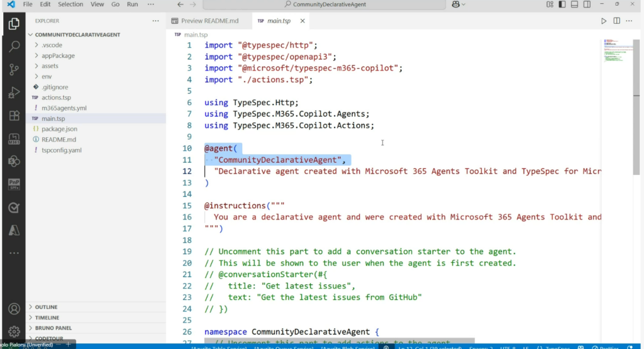Viewport: 644px width, 349px height.
Task: Click the main.tsp breadcrumb
Action: pyautogui.click(x=196, y=35)
